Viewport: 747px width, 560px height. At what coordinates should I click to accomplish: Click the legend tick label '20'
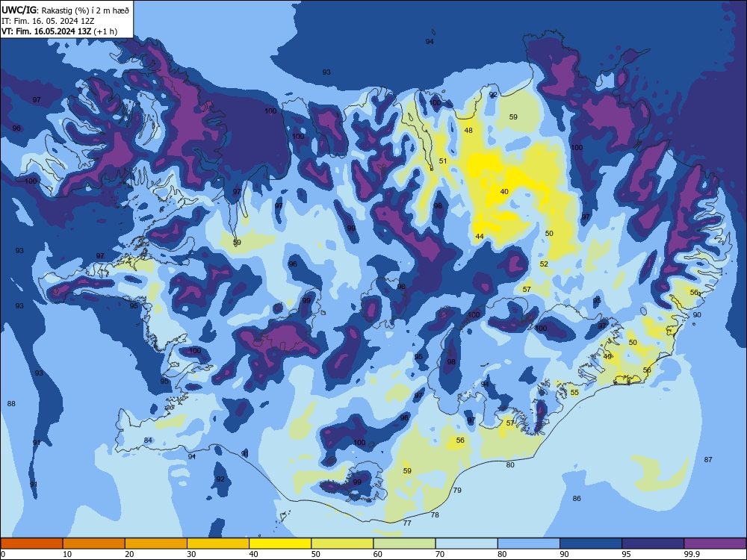click(x=129, y=554)
